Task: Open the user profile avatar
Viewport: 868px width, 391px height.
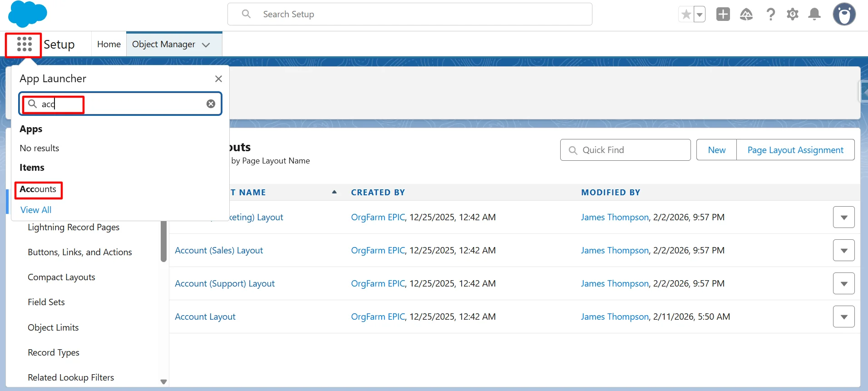Action: pyautogui.click(x=844, y=15)
